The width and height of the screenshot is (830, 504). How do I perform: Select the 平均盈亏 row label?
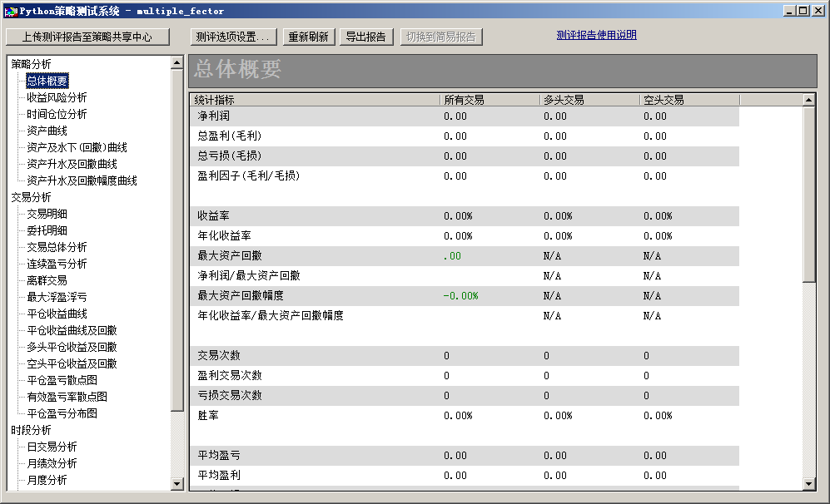[219, 455]
